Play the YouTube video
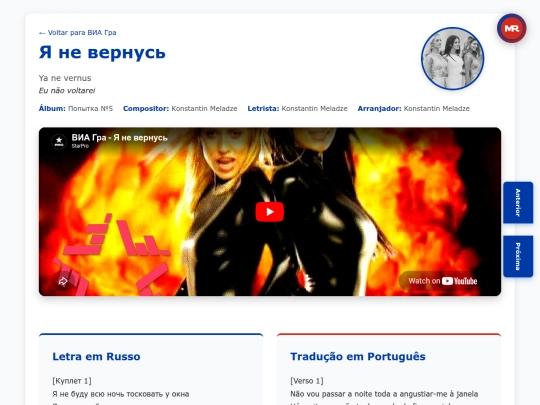The width and height of the screenshot is (540, 405). coord(270,212)
